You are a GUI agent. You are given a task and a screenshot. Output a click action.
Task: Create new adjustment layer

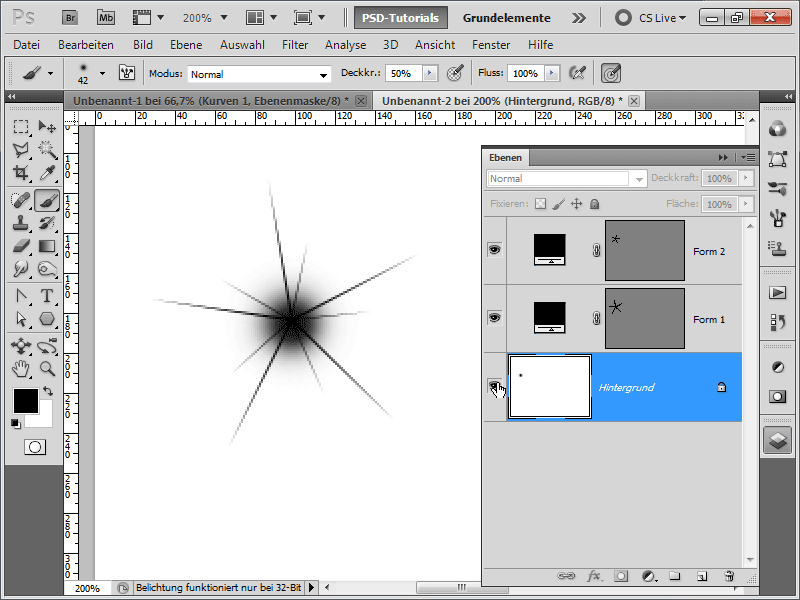click(x=648, y=576)
